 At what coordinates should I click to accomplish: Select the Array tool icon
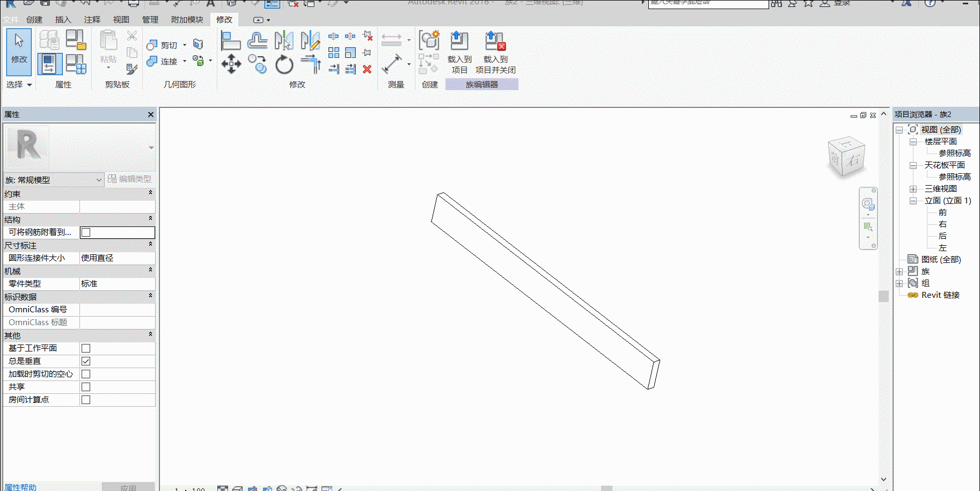(x=334, y=53)
